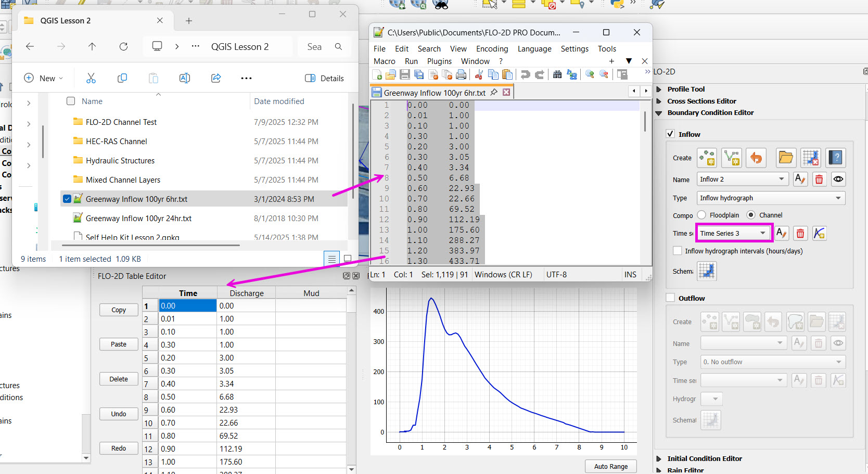Click the Time cell containing 0.50
Viewport: 868px width, 474px height.
click(x=187, y=397)
